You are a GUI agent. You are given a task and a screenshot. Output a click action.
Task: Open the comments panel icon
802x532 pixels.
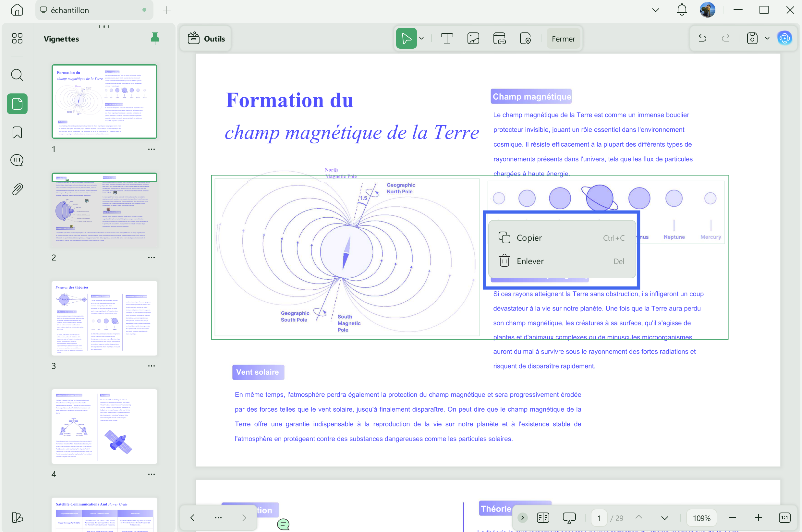pos(17,160)
